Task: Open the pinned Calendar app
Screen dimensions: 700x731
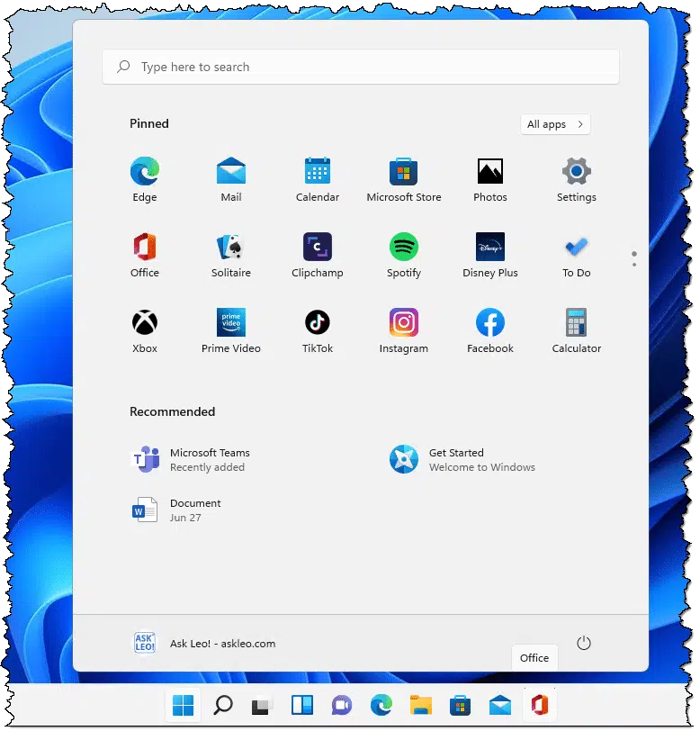Action: [x=318, y=179]
